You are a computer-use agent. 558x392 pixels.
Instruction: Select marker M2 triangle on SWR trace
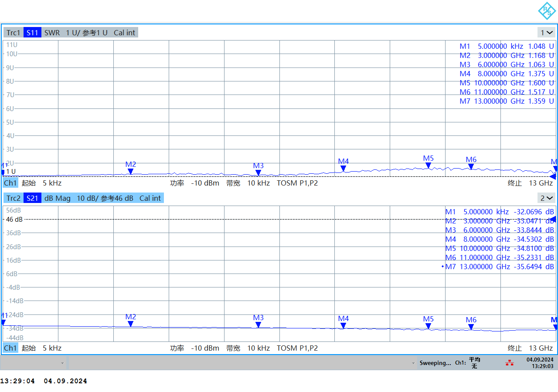(130, 172)
